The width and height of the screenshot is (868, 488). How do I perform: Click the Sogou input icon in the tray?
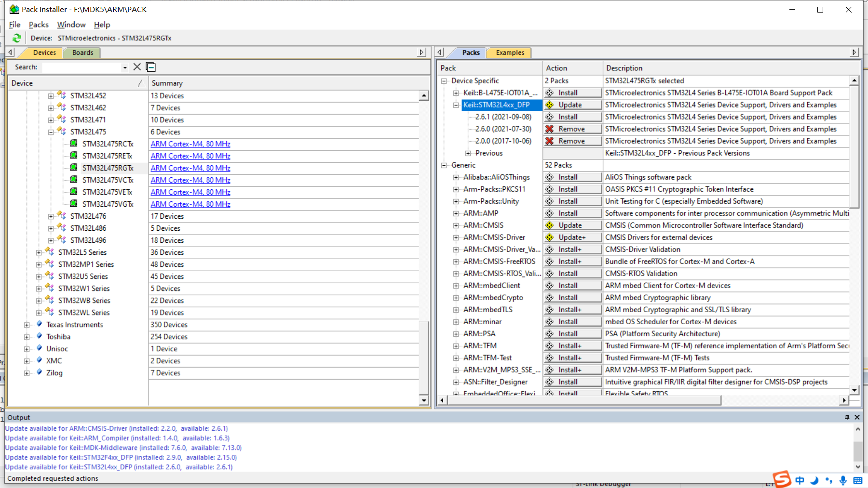click(x=782, y=480)
